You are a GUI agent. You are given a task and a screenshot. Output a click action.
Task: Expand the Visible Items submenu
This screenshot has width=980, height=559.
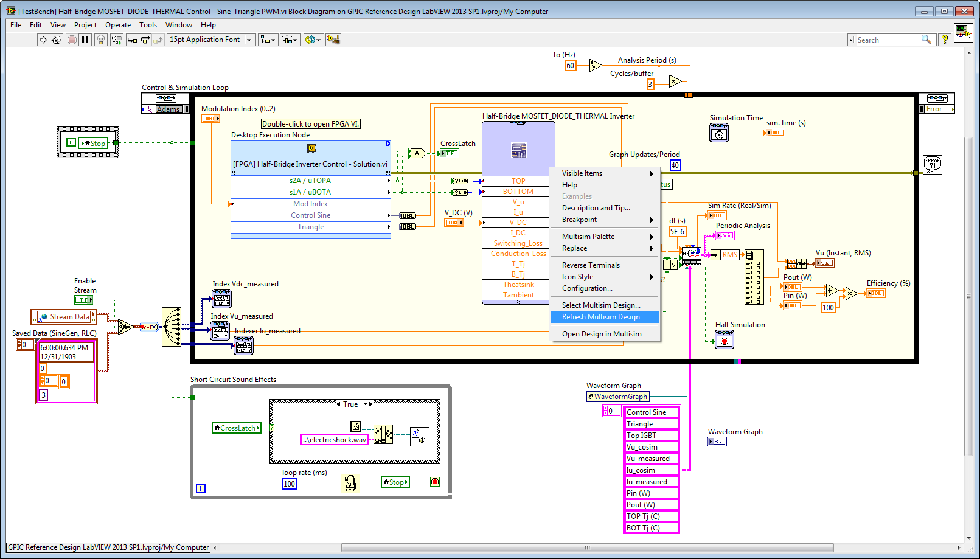pos(605,173)
